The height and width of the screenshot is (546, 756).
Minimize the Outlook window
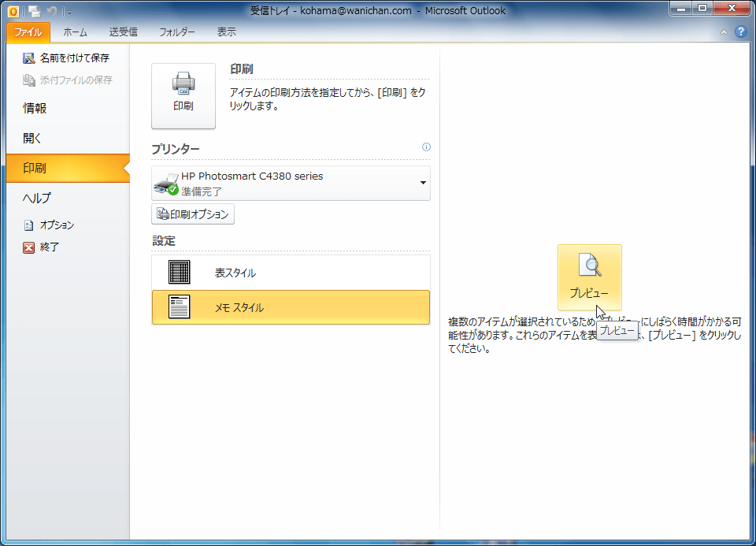680,8
